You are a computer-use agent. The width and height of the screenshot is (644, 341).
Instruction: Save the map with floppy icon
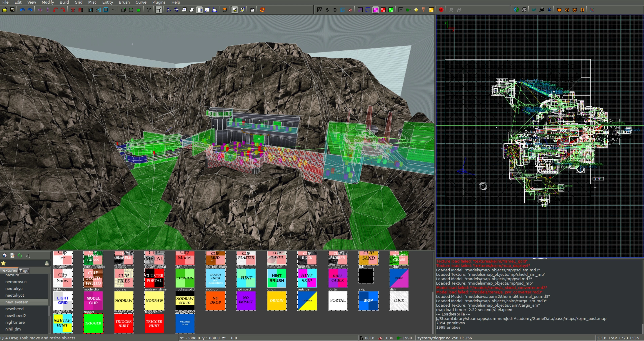(12, 10)
